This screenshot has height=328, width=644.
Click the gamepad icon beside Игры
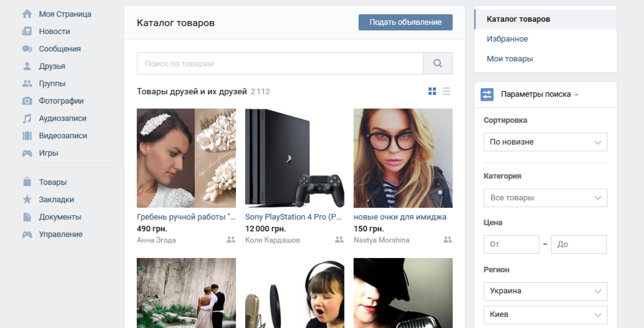(x=27, y=153)
